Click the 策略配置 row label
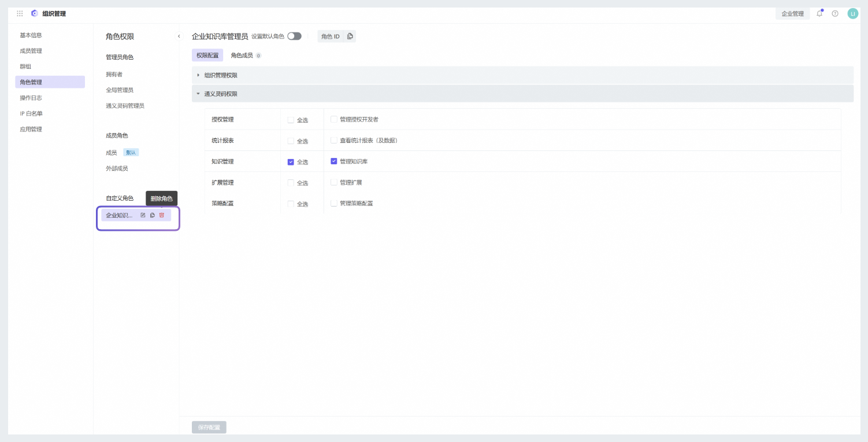 click(x=222, y=203)
